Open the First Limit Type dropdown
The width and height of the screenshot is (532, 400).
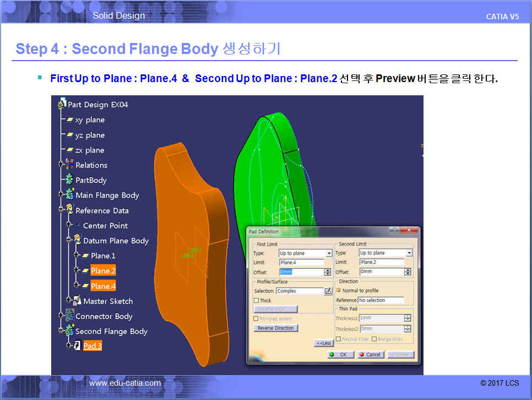(x=329, y=253)
